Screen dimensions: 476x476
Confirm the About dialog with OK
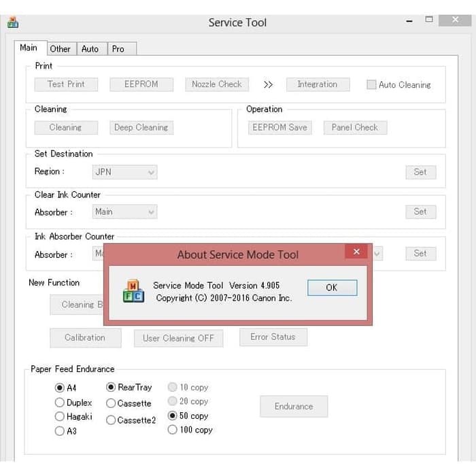click(x=332, y=288)
